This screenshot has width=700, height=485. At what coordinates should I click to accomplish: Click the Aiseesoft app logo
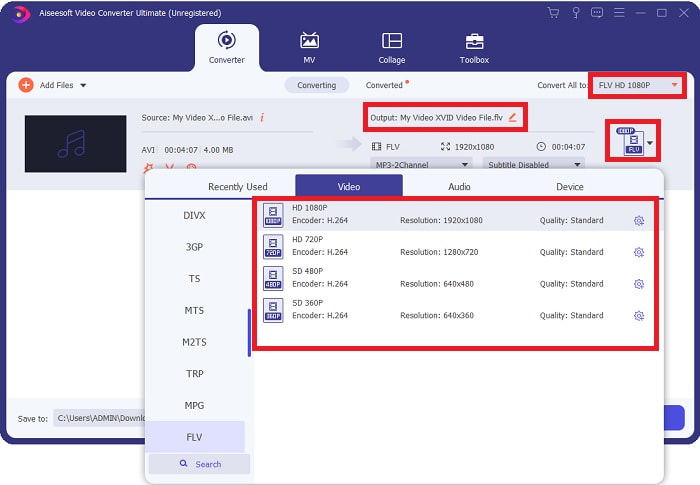pos(20,14)
